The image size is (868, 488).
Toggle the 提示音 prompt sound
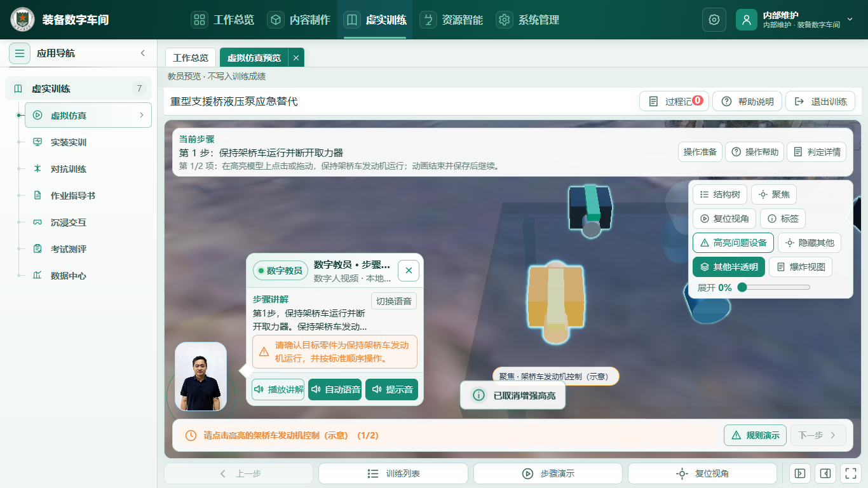392,390
